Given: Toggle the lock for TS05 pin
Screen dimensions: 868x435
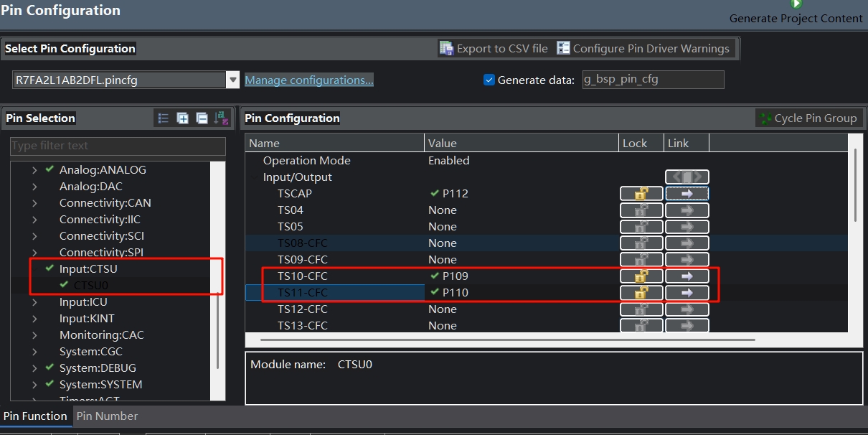Looking at the screenshot, I should (641, 227).
